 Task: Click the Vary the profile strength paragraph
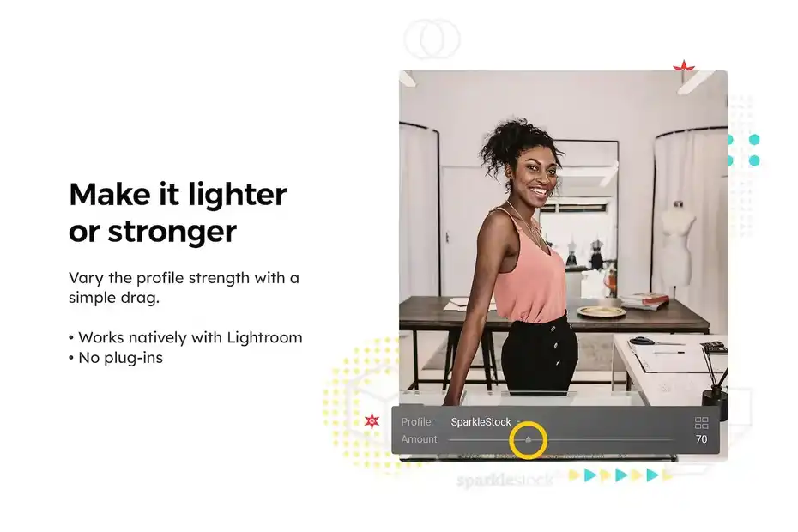(184, 287)
